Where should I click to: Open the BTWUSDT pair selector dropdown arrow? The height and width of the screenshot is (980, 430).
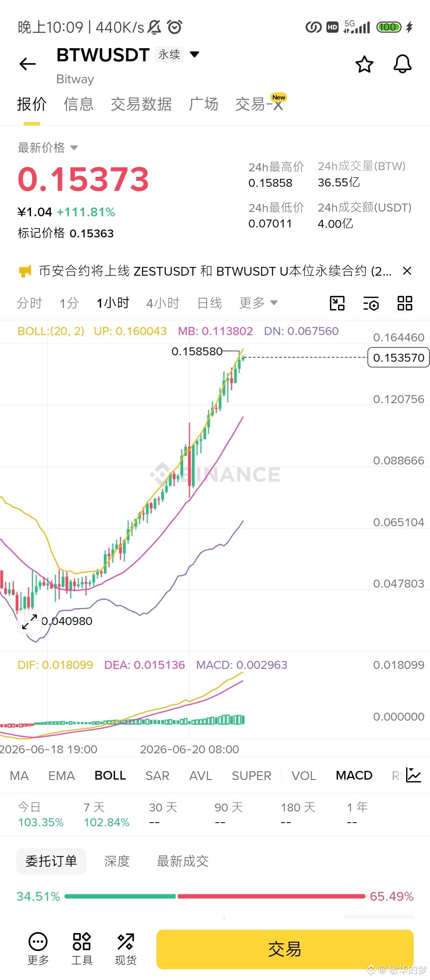[x=194, y=54]
